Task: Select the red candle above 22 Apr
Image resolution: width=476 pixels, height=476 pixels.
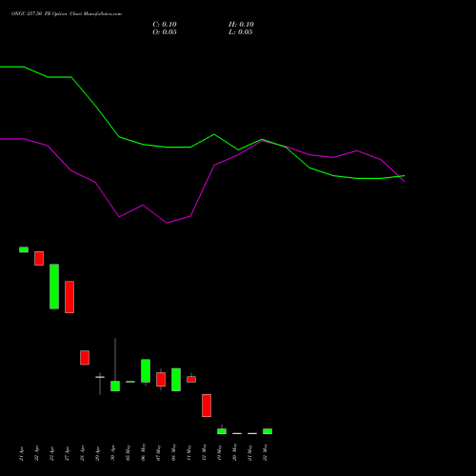Action: pos(39,258)
